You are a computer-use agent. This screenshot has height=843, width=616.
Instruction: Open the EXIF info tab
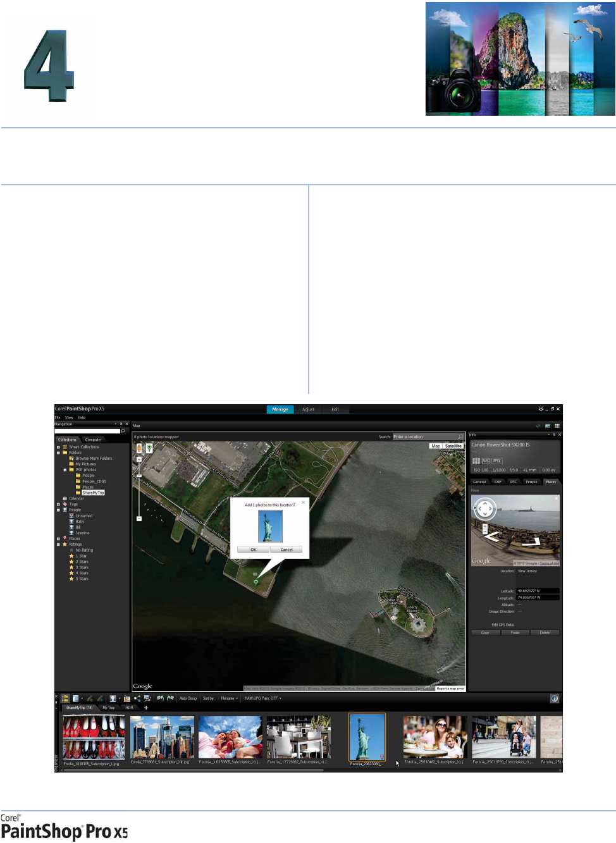click(498, 482)
